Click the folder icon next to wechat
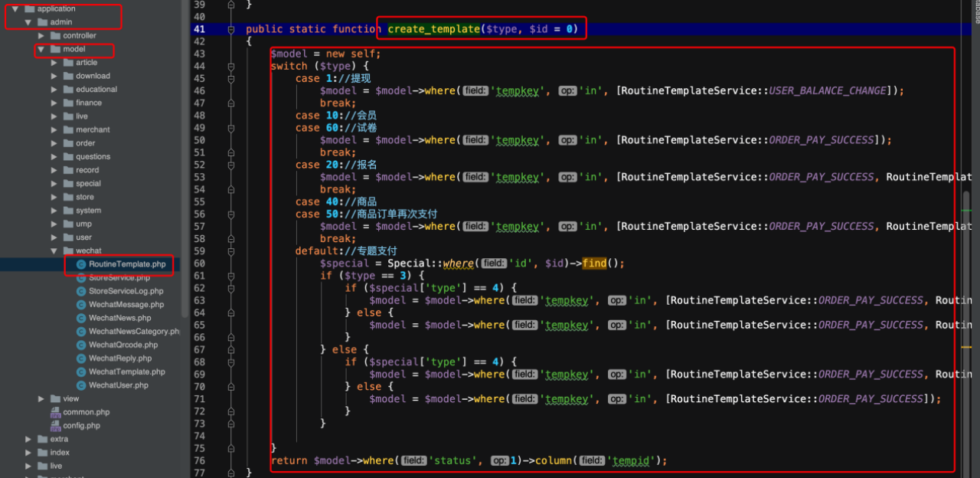 click(x=68, y=250)
